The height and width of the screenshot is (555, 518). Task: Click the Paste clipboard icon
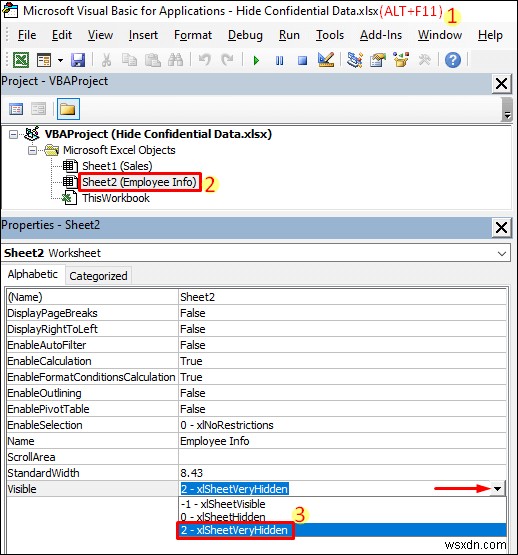coord(153,60)
